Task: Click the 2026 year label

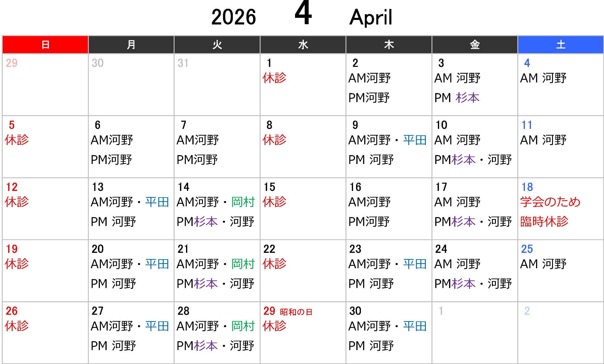Action: (233, 17)
